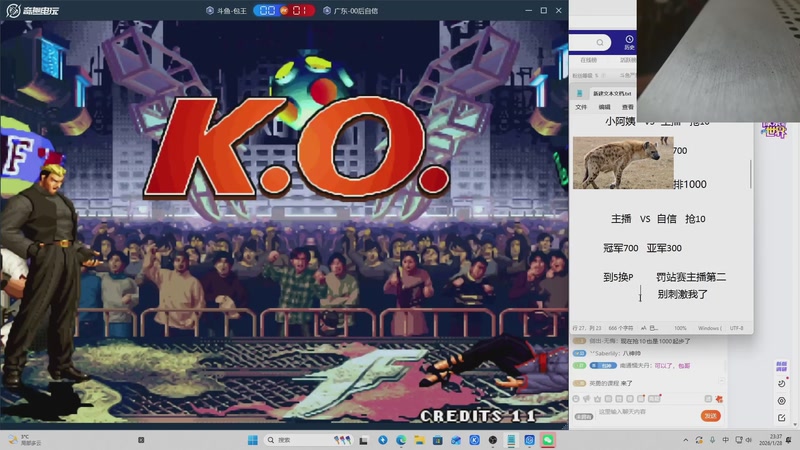Viewport: 800px width, 450px height.
Task: Open Notepad's 编辑 menu
Action: click(x=605, y=107)
